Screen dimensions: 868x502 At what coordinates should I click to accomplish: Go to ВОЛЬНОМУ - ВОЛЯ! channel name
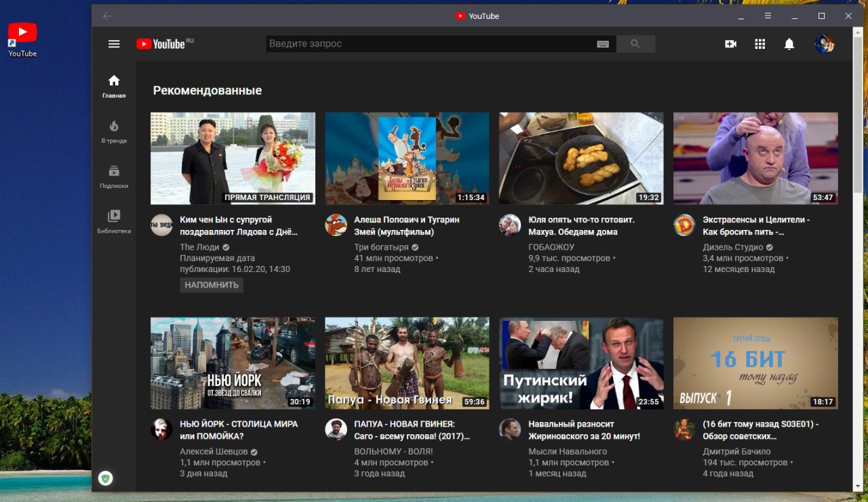pyautogui.click(x=393, y=452)
